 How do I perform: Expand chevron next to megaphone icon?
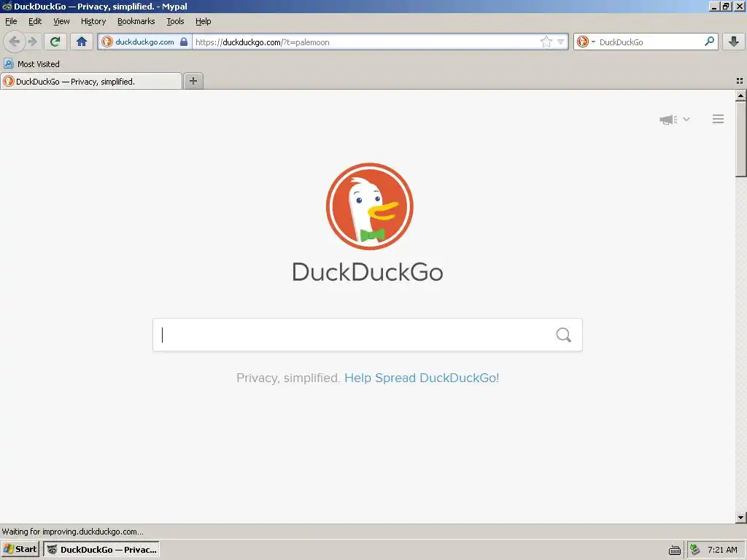coord(686,119)
